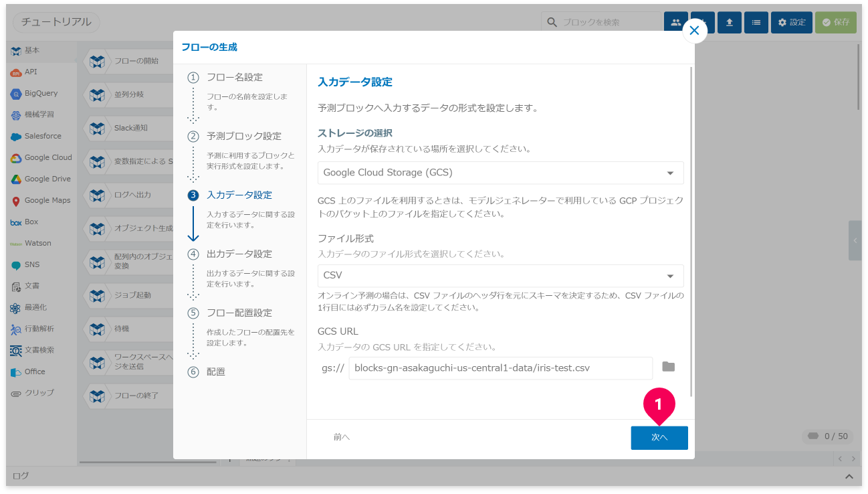Viewport: 868px width, 494px height.
Task: Open 設定 settings button
Action: [x=792, y=22]
